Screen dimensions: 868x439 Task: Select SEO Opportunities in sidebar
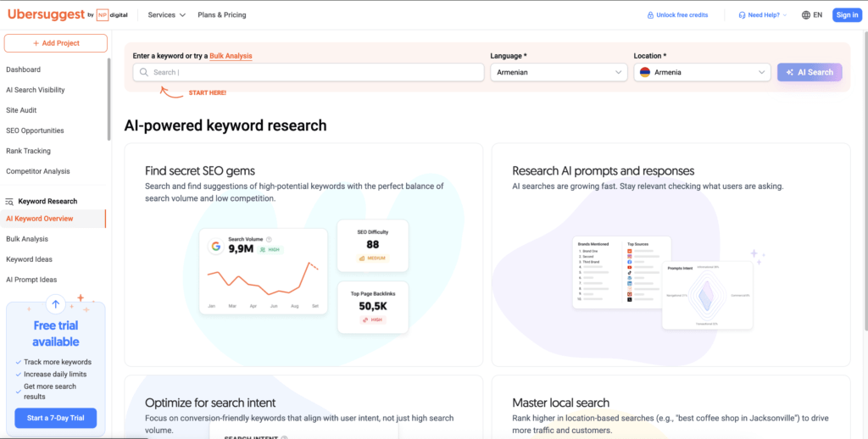35,131
